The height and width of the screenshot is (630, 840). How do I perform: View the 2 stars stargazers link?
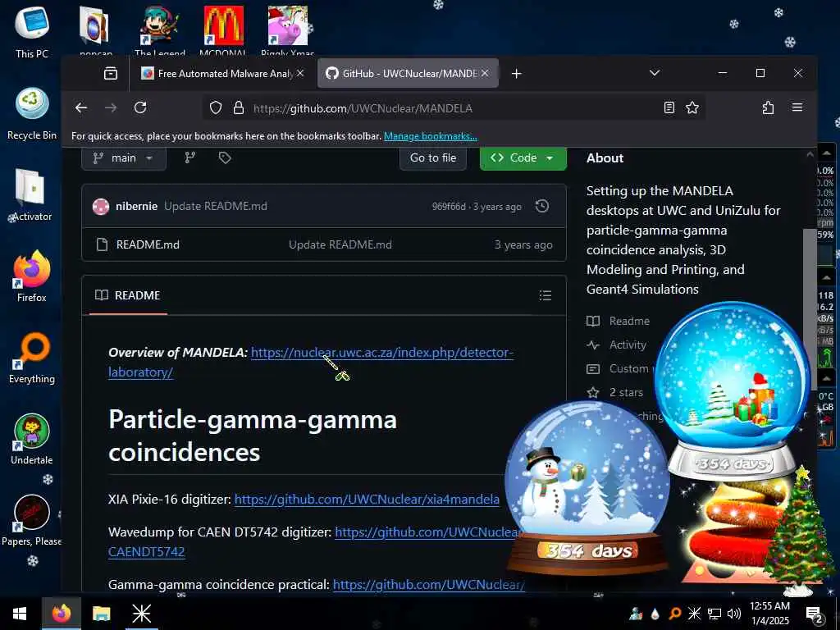point(615,393)
